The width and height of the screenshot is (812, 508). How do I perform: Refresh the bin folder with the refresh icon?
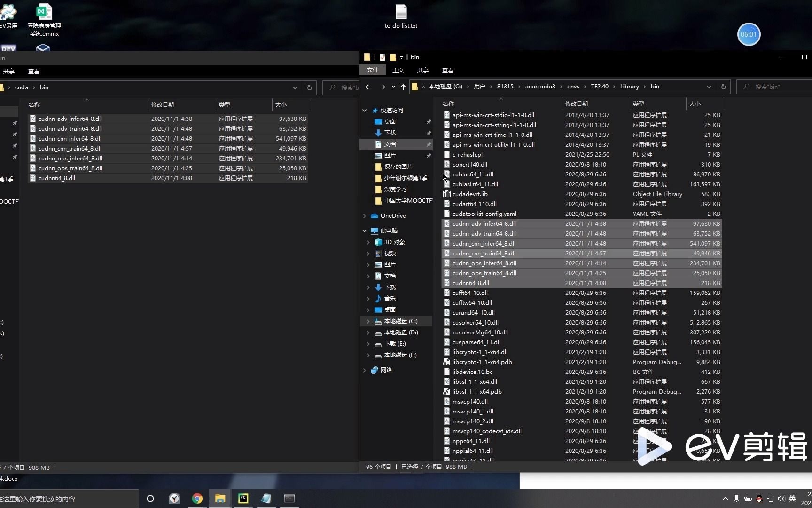[723, 87]
